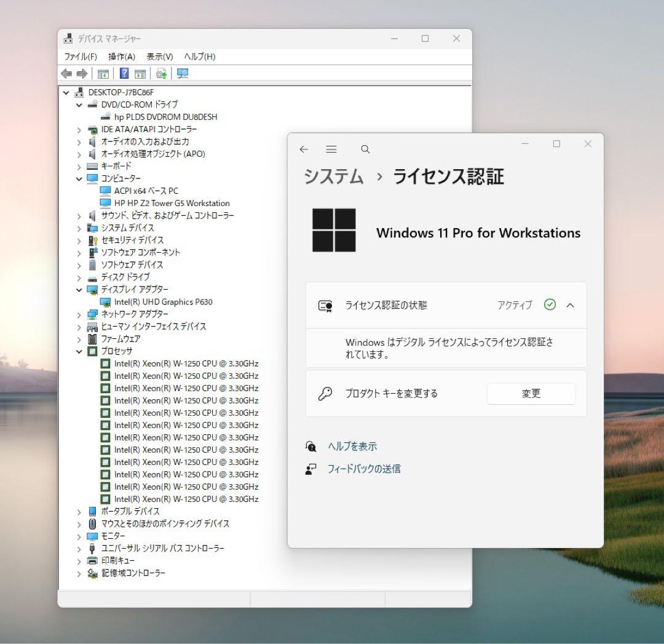Click the ソフトウェア デバイス icon

pos(92,265)
